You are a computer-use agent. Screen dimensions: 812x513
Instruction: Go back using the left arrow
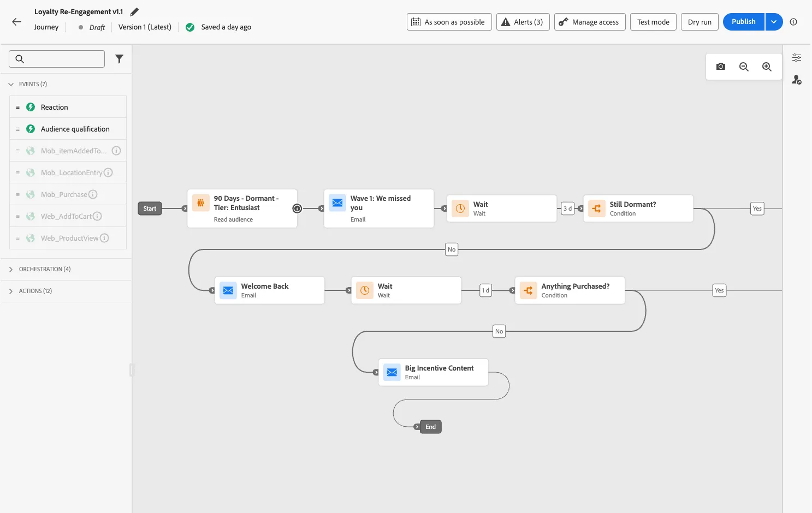(x=16, y=22)
